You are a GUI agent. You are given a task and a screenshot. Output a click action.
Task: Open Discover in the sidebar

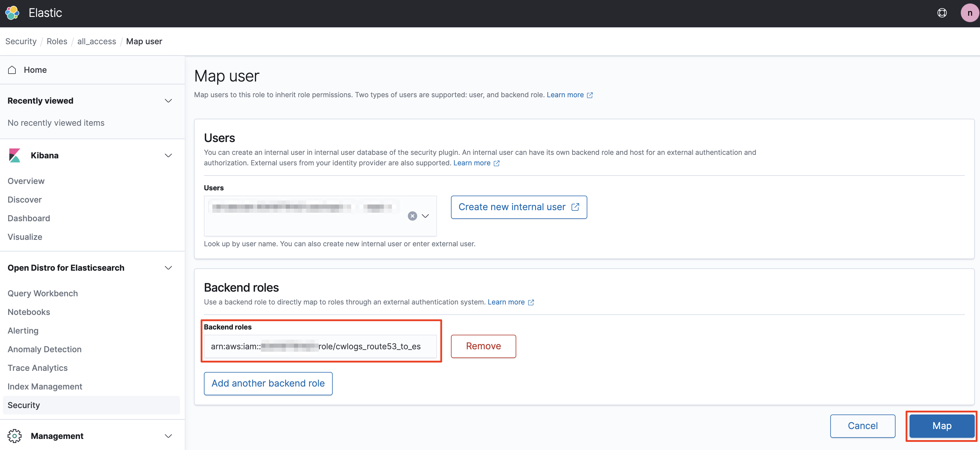tap(25, 200)
